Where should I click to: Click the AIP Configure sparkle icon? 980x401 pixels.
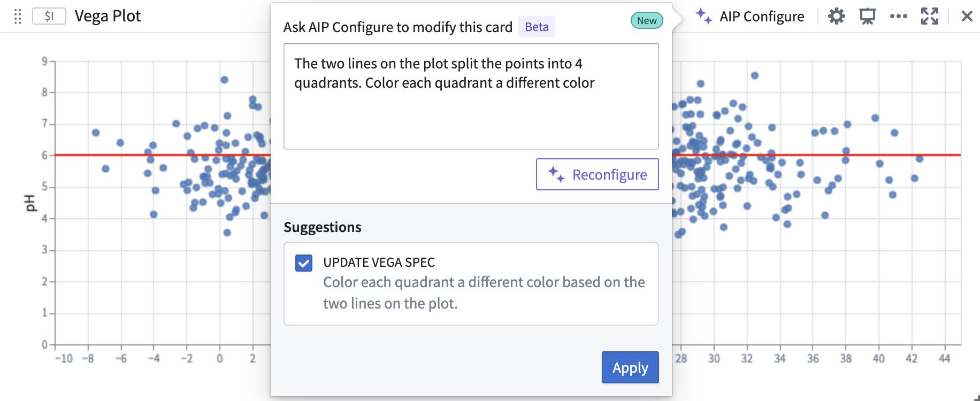coord(704,16)
